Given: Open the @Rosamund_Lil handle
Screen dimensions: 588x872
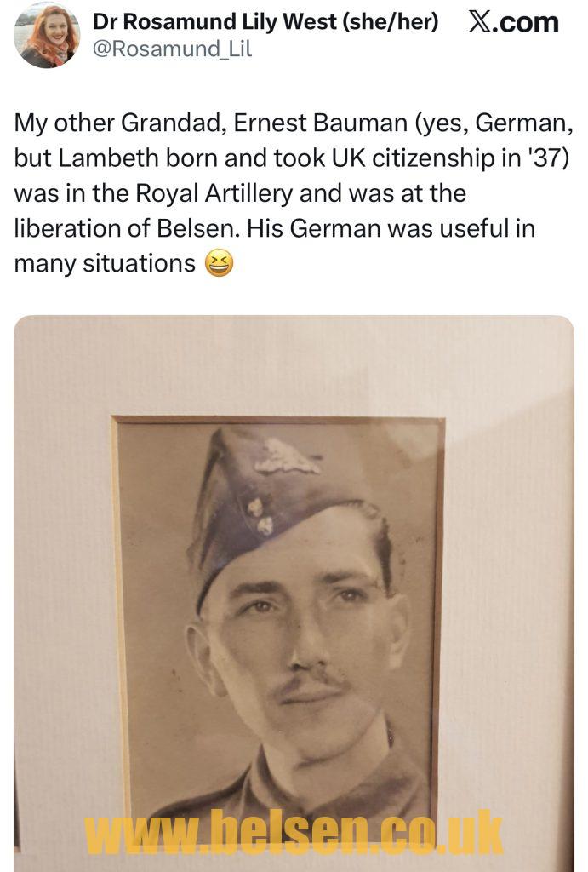Looking at the screenshot, I should [x=172, y=49].
